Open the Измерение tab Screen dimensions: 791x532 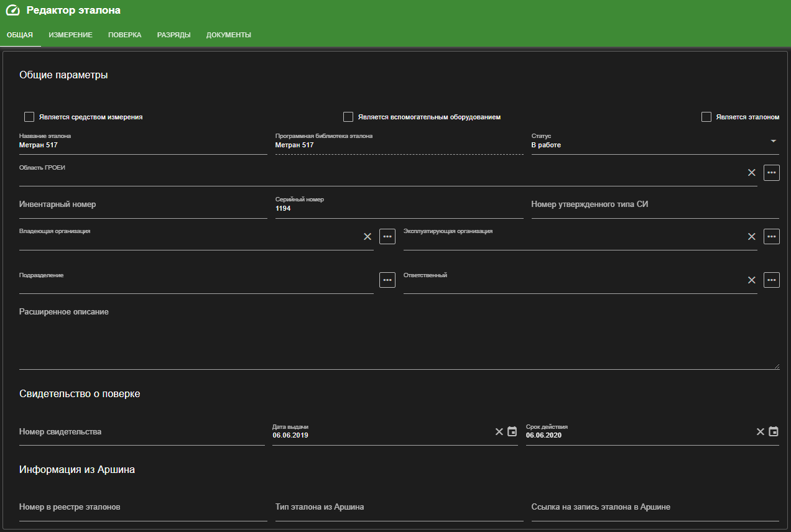[71, 35]
